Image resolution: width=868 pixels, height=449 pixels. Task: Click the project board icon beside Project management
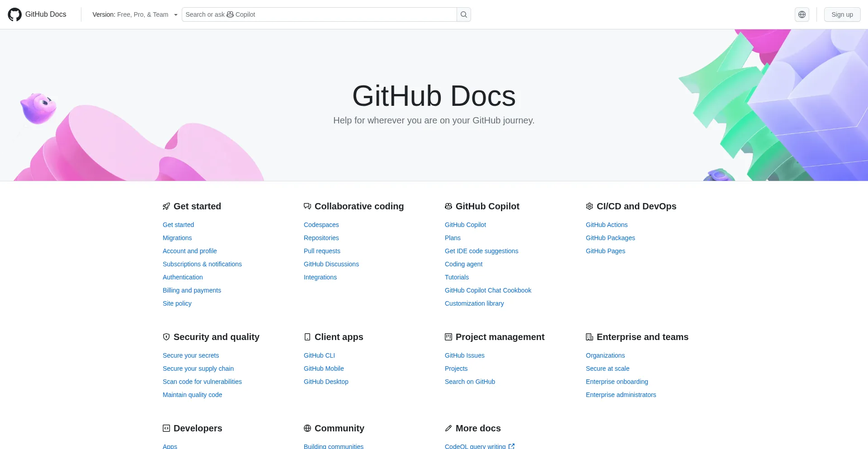pos(448,337)
